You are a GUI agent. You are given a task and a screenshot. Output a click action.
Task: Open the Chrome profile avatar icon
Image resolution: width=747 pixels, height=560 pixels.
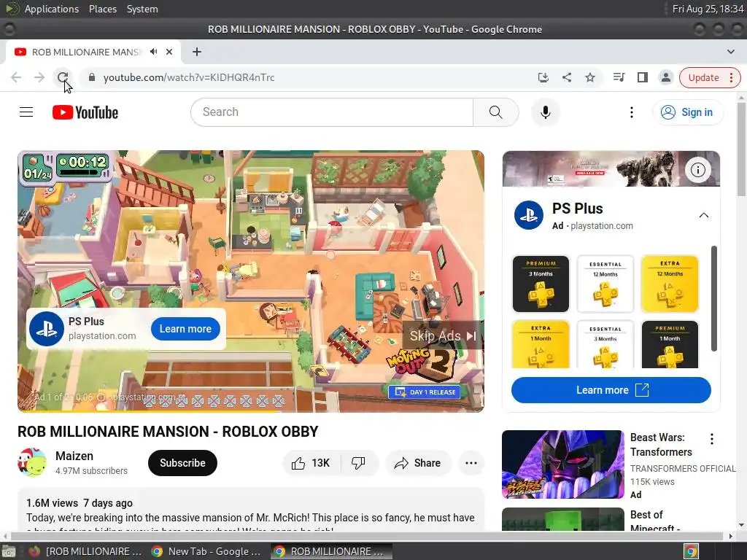pos(665,77)
